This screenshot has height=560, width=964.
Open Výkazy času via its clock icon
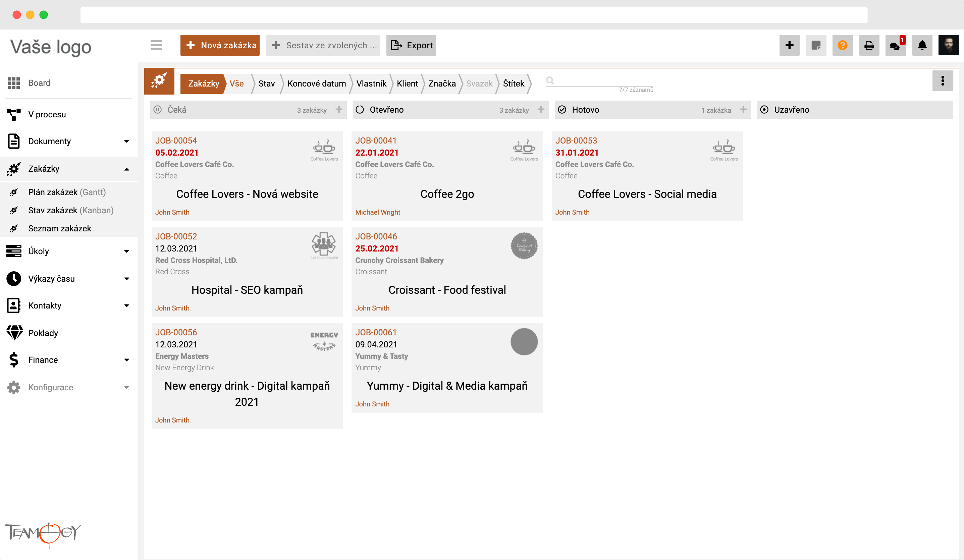tap(14, 278)
